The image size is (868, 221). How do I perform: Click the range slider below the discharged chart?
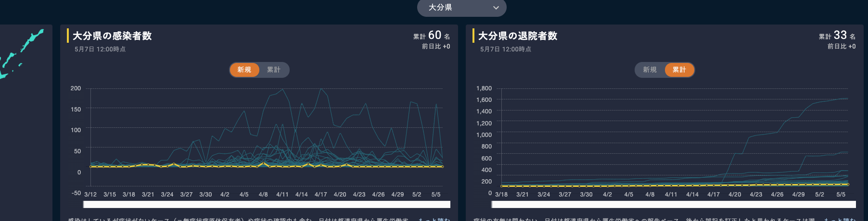(674, 205)
